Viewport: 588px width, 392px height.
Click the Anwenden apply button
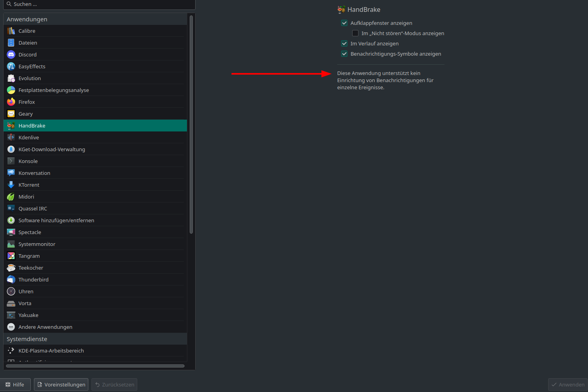pos(567,384)
